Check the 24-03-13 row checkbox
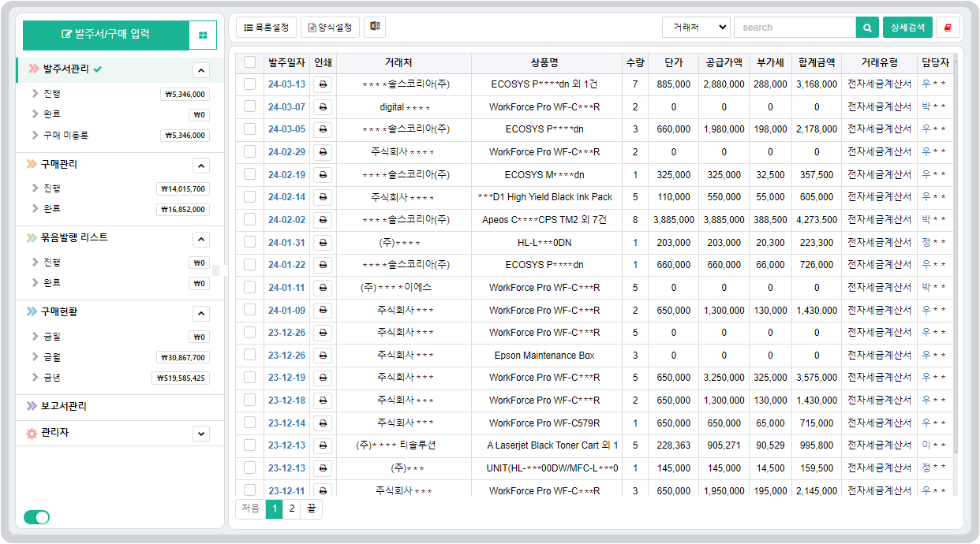Image resolution: width=980 pixels, height=544 pixels. point(250,84)
